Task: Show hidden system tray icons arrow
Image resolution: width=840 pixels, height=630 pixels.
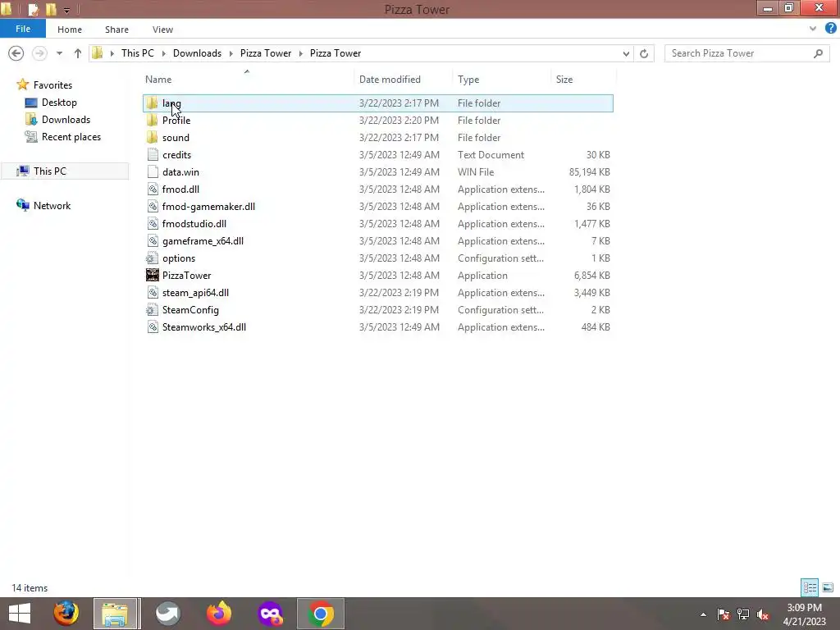Action: click(703, 614)
